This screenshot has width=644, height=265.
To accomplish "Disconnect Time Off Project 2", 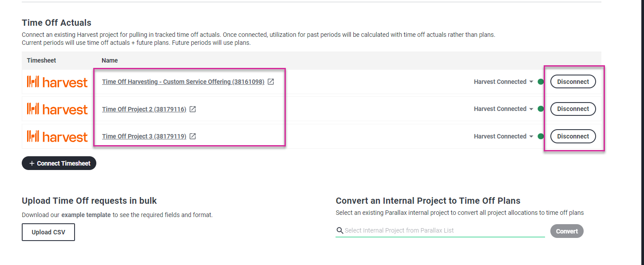I will 573,109.
